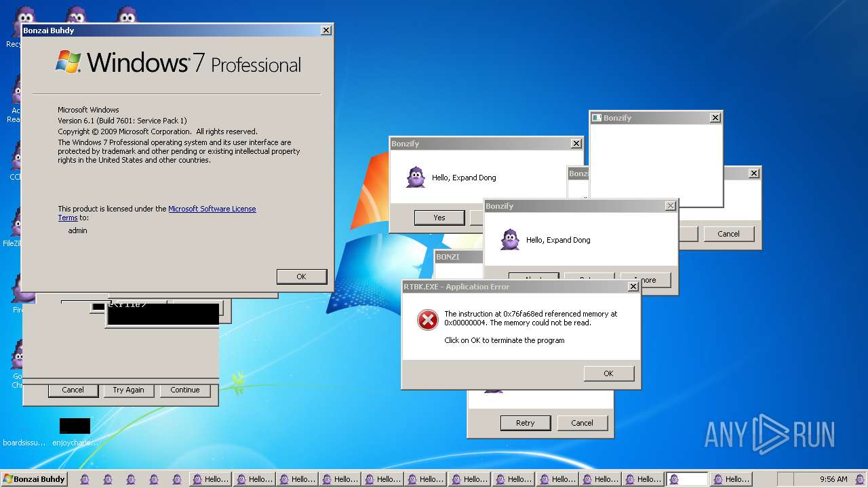868x488 pixels.
Task: Close the Bonzai Buhdy about window
Action: tap(326, 30)
